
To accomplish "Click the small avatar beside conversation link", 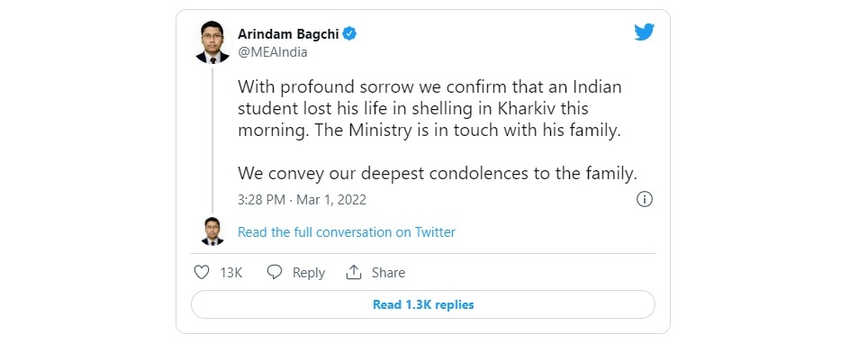I will click(212, 231).
